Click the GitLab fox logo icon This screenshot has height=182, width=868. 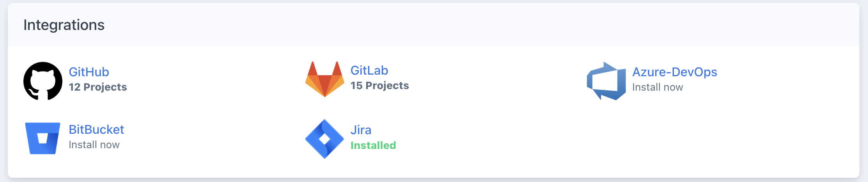coord(325,79)
